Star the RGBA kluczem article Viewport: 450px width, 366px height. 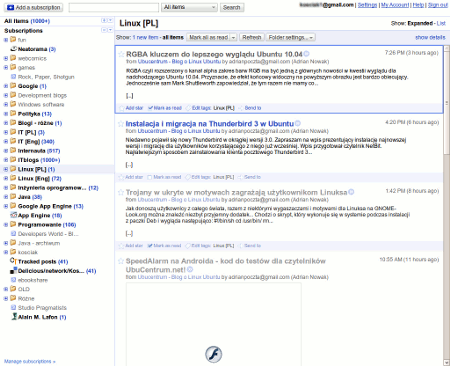click(121, 54)
